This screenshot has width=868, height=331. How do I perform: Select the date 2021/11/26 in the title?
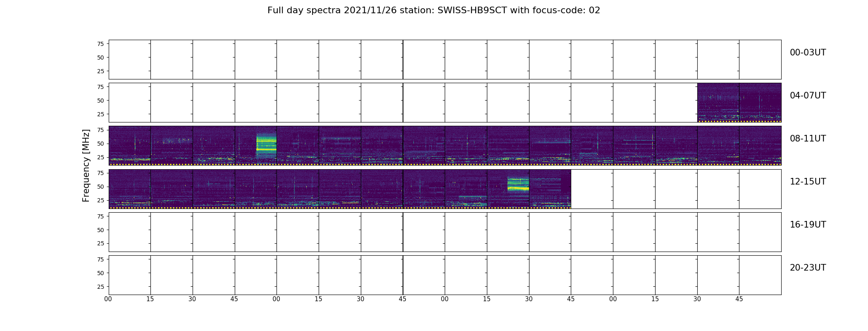pos(370,10)
